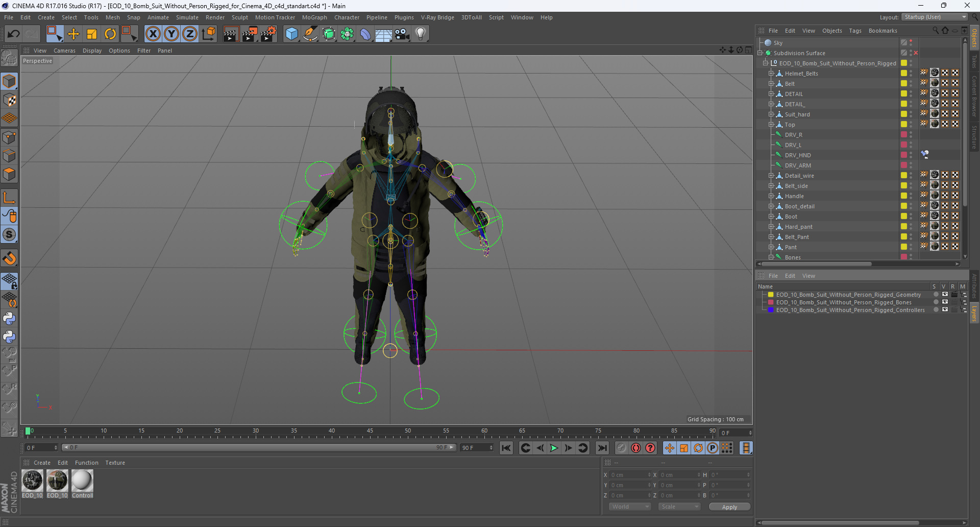Switch to Polygons mode
The width and height of the screenshot is (980, 527).
click(9, 174)
